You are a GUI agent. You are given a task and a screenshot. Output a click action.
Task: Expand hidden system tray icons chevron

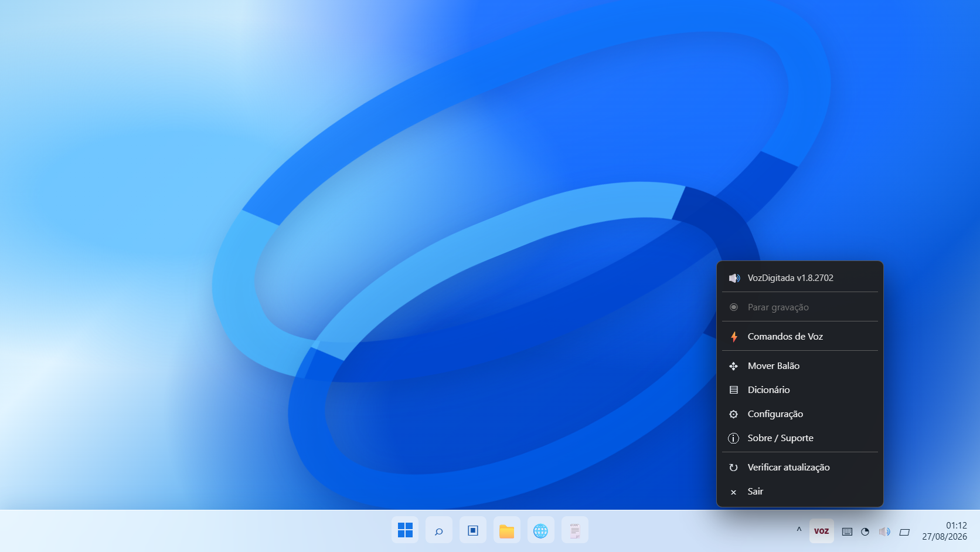(799, 530)
